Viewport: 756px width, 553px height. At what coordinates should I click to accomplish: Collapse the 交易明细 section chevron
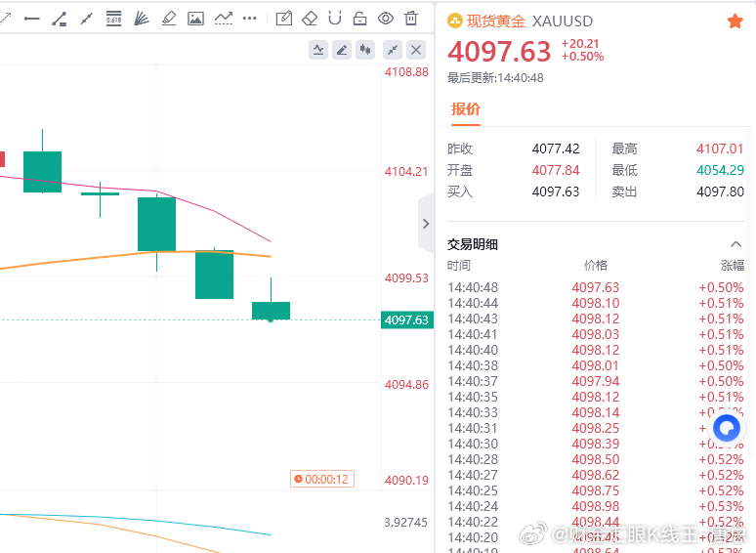pos(735,244)
